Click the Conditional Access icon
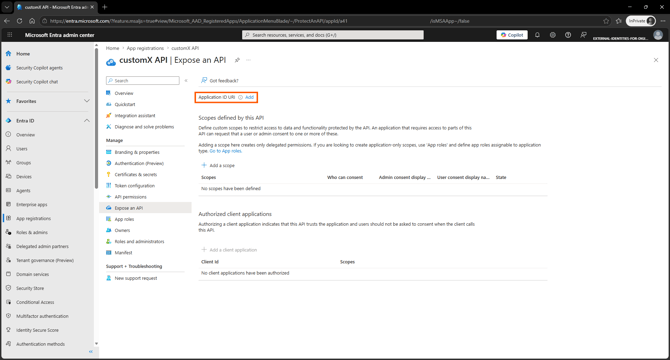The height and width of the screenshot is (360, 670). point(8,302)
